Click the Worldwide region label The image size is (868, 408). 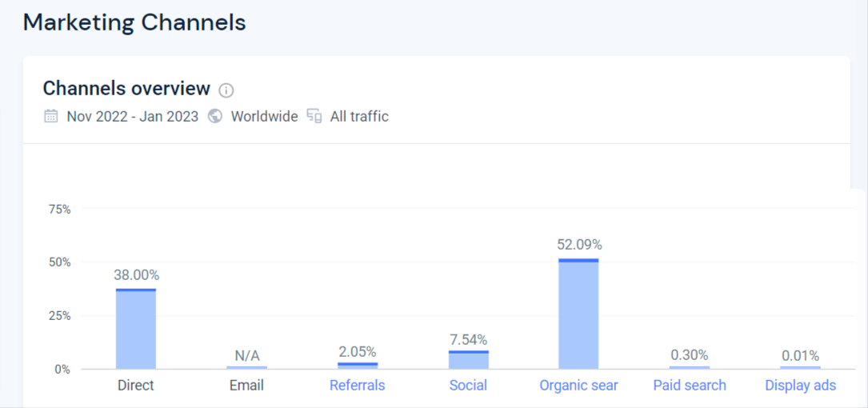click(x=264, y=117)
